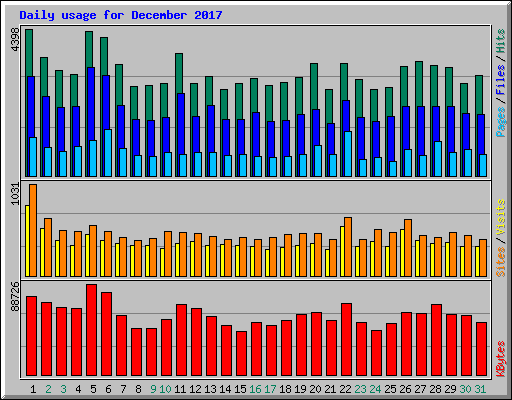Select day 8 on the date axis
The image size is (512, 400).
point(138,389)
